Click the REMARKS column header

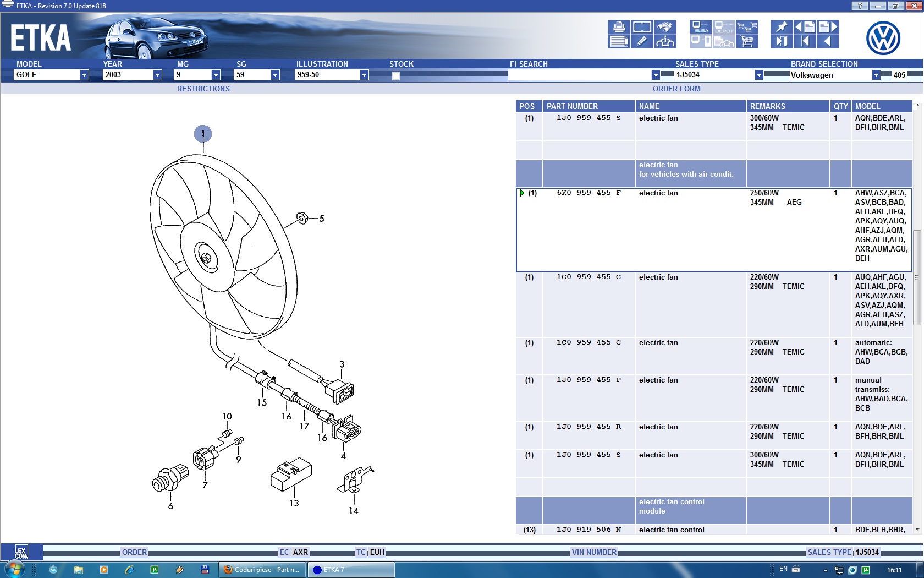788,106
